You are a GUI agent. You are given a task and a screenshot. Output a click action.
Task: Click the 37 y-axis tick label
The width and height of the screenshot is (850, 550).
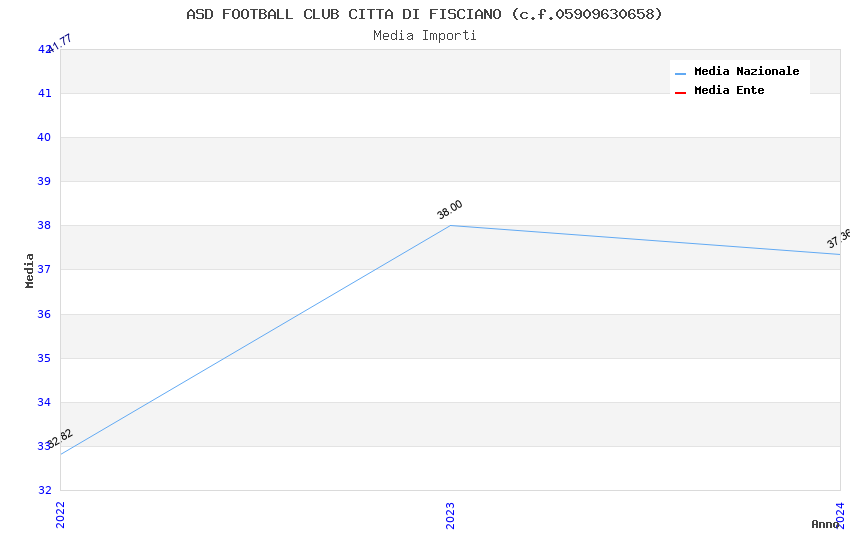(x=44, y=270)
